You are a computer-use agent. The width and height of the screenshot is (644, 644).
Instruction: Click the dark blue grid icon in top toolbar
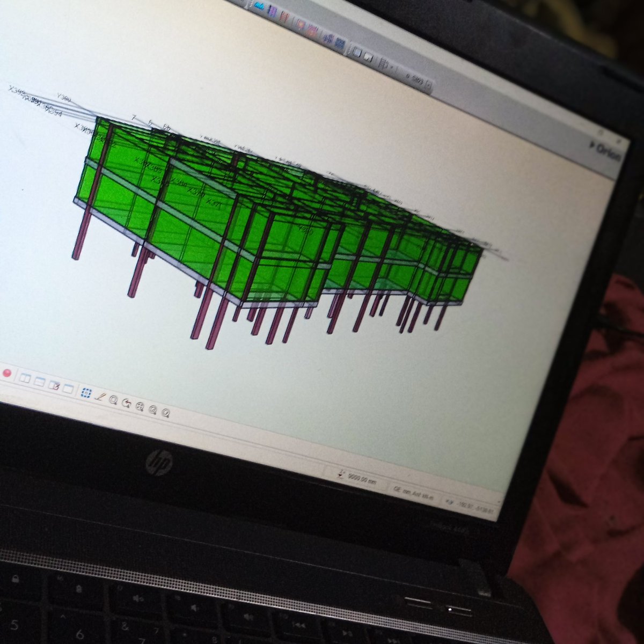(340, 43)
